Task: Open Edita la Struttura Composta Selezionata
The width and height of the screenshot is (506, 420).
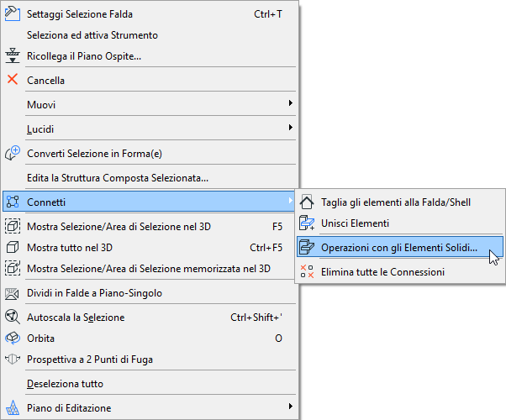Action: pyautogui.click(x=118, y=178)
